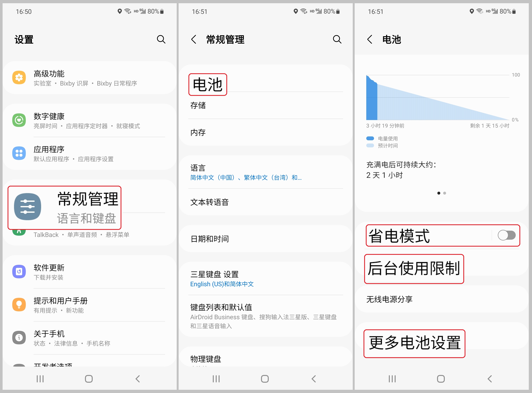
Task: Go back from the 常规管理 screen
Action: coord(194,39)
